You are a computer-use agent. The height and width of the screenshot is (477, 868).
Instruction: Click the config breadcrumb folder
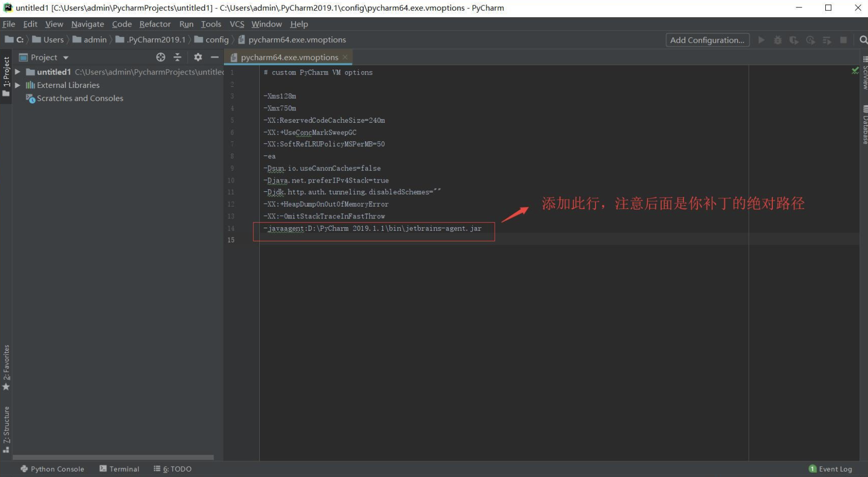[212, 40]
